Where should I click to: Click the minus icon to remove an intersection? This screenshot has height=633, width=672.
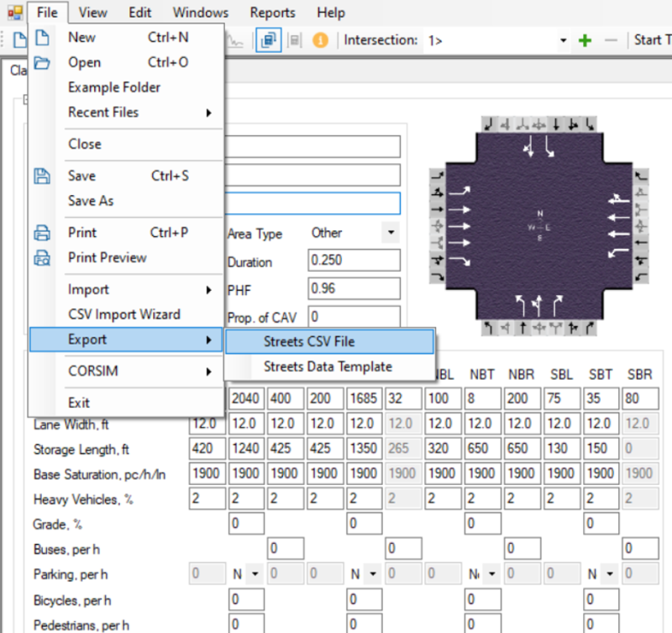point(611,40)
